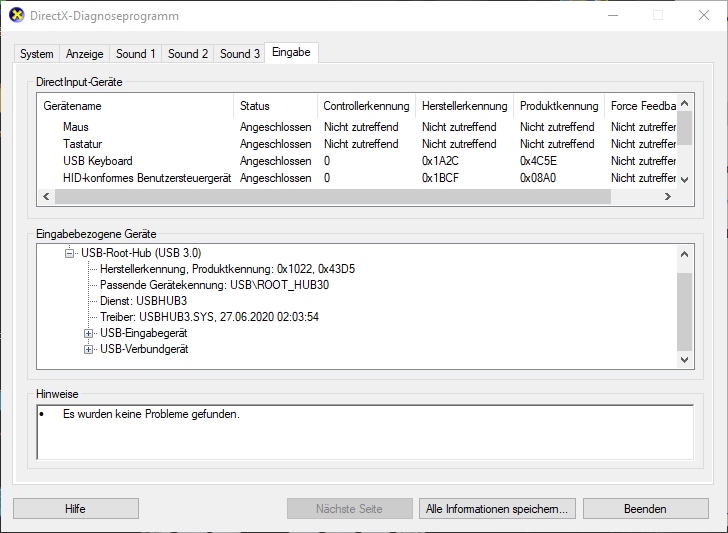Click the 0x1BCF manufacturer ID cell
This screenshot has height=533, width=728.
pyautogui.click(x=440, y=178)
